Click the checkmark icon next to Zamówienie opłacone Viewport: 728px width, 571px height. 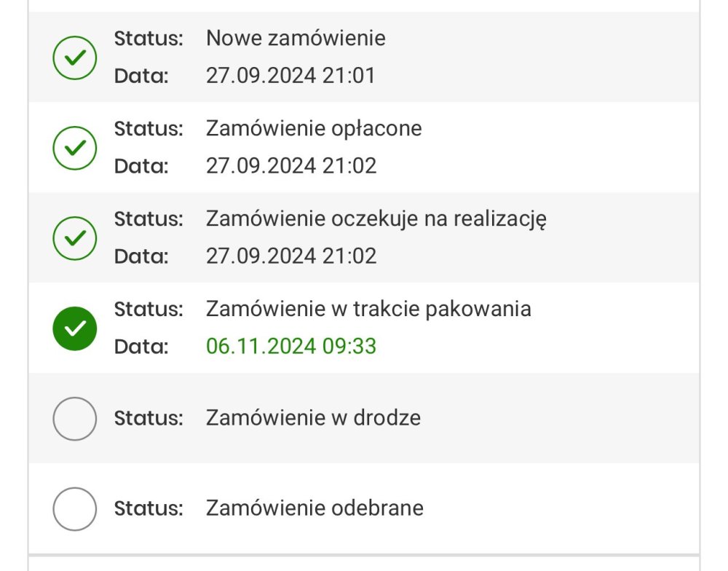click(75, 147)
